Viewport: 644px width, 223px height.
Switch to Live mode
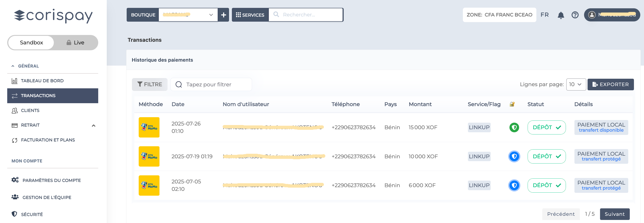[x=75, y=43]
